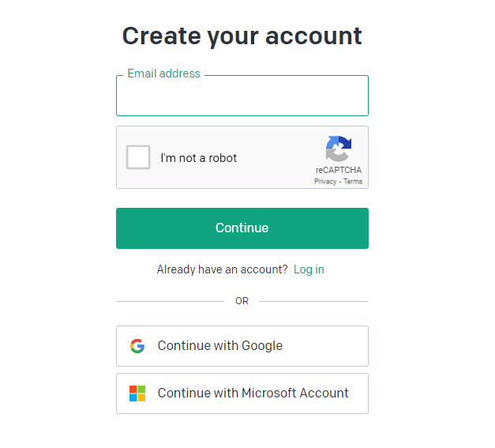Viewport: 495px width, 448px height.
Task: Choose Continue with Google sign-up
Action: (x=242, y=346)
